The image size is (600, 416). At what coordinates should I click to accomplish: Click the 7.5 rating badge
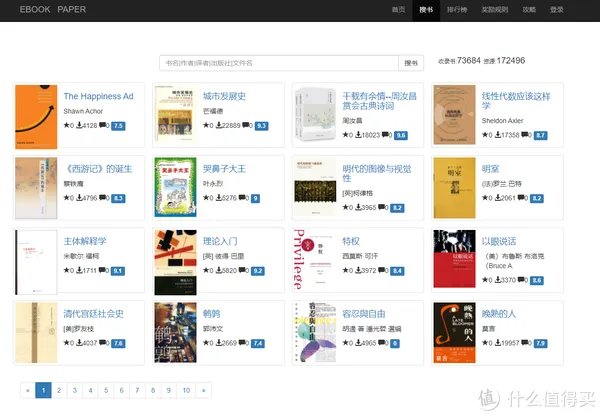(x=118, y=126)
